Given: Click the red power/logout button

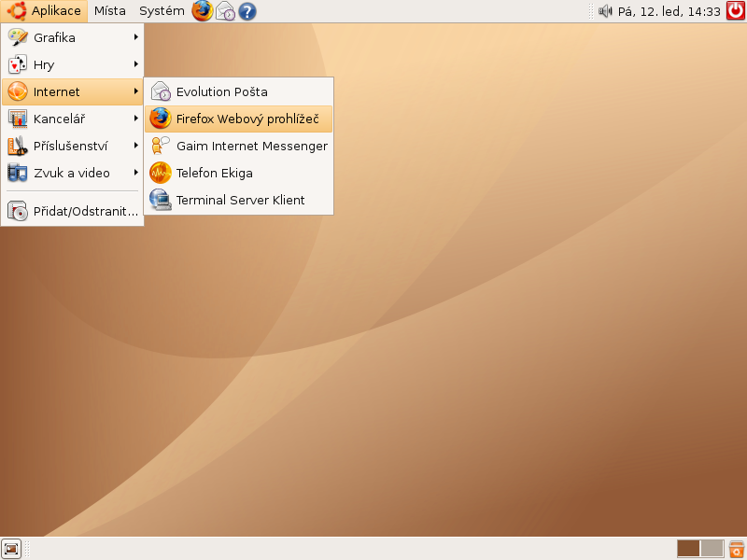Looking at the screenshot, I should click(736, 10).
